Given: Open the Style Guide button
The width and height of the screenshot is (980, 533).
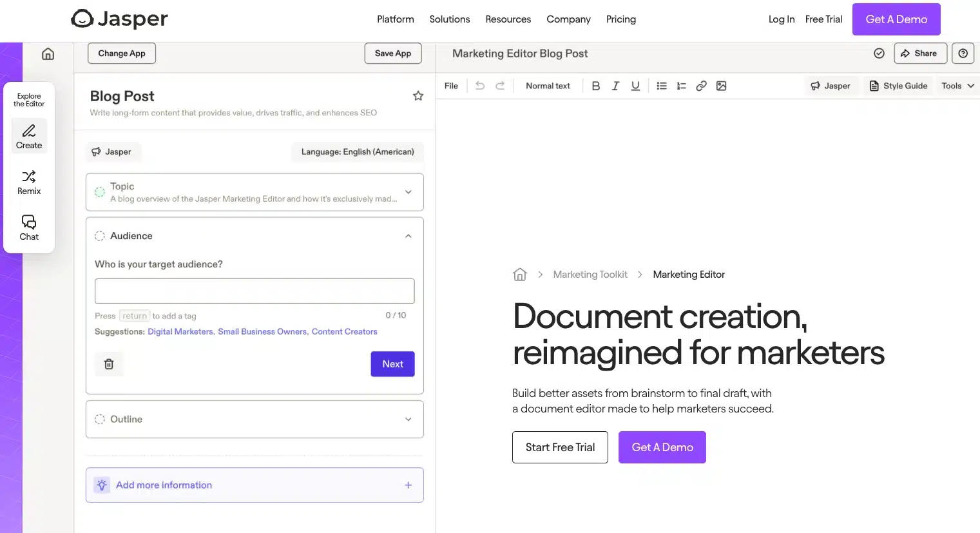Looking at the screenshot, I should click(x=898, y=86).
